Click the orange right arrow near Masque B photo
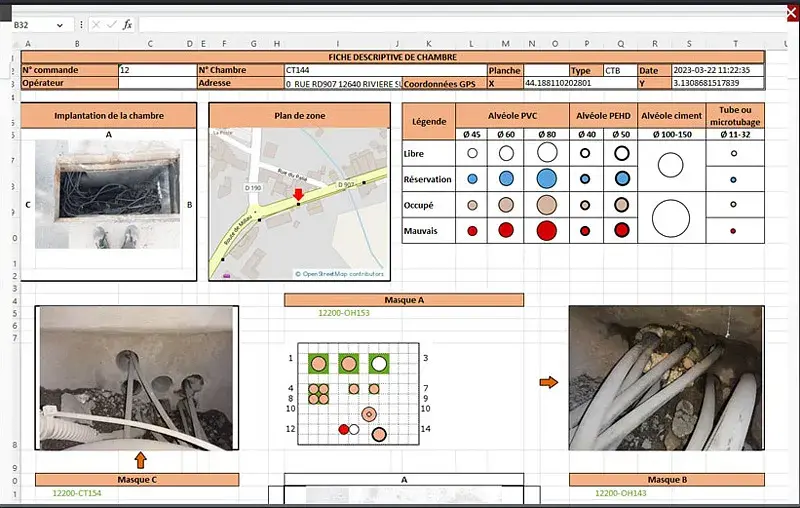Image resolution: width=800 pixels, height=508 pixels. click(549, 382)
